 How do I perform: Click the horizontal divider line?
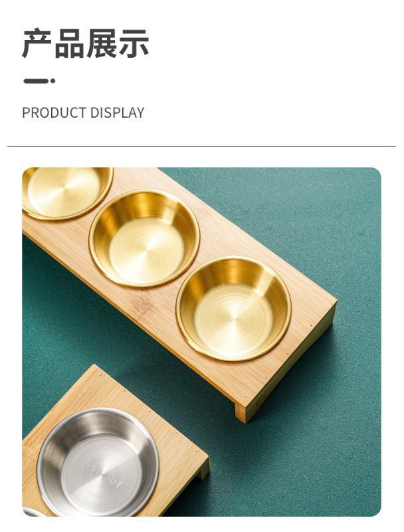201,146
